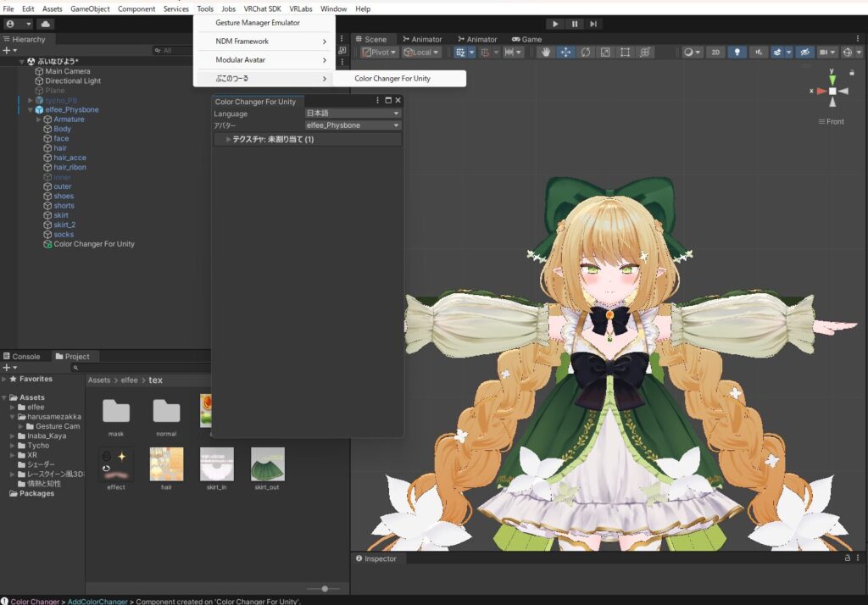Open the cloud services icon
868x605 pixels.
click(46, 24)
